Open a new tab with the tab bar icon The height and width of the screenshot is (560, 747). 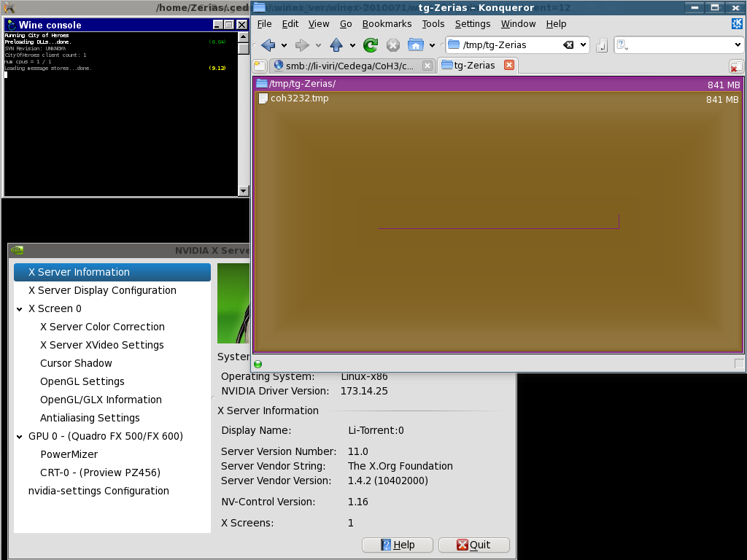pos(260,66)
